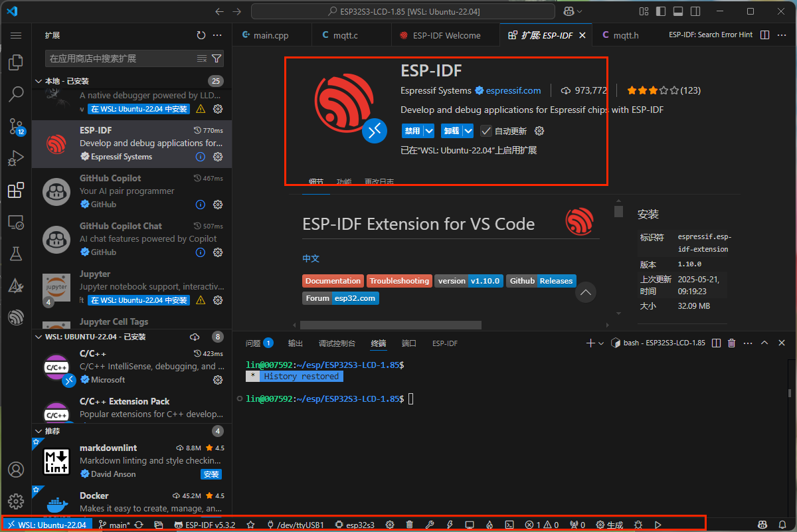797x532 pixels.
Task: Expand the terminal launch profile dropdown
Action: tap(602, 343)
